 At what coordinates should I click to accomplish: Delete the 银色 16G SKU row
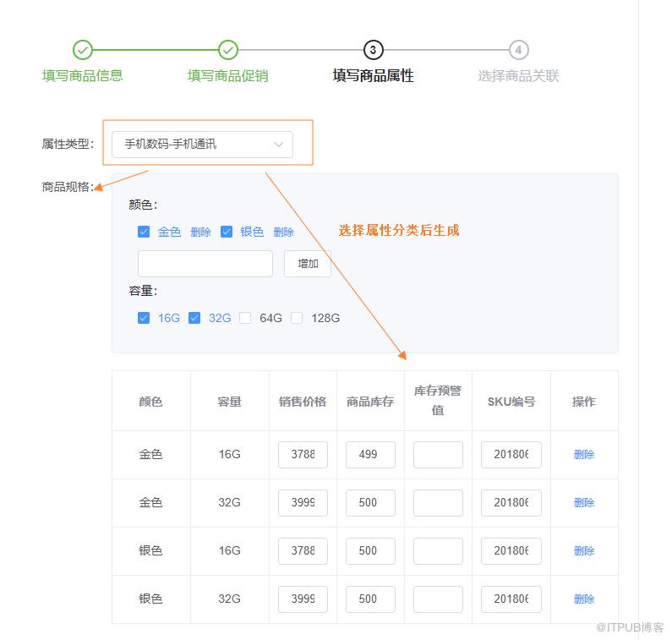(584, 551)
